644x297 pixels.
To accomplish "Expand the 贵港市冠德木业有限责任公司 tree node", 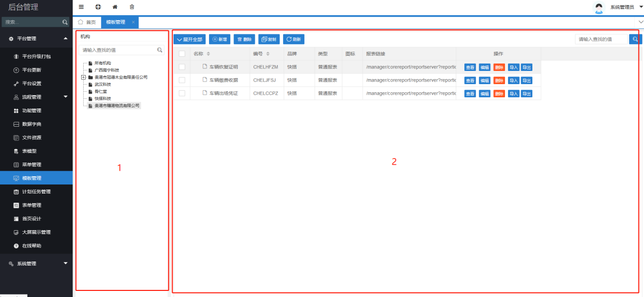I will click(83, 77).
